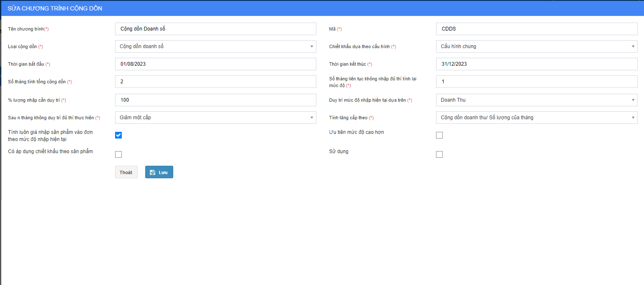The height and width of the screenshot is (285, 644).
Task: Enable Ưu tiên mức độ cao hơn checkbox
Action: [x=439, y=135]
